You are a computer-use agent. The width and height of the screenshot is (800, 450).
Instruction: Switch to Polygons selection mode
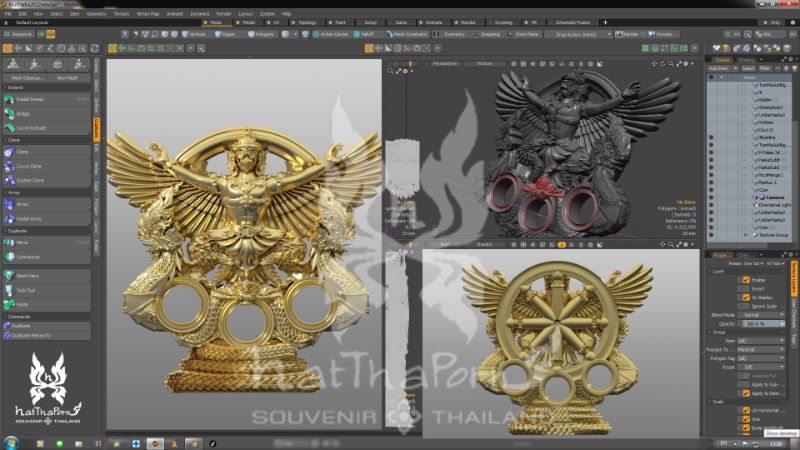point(261,34)
